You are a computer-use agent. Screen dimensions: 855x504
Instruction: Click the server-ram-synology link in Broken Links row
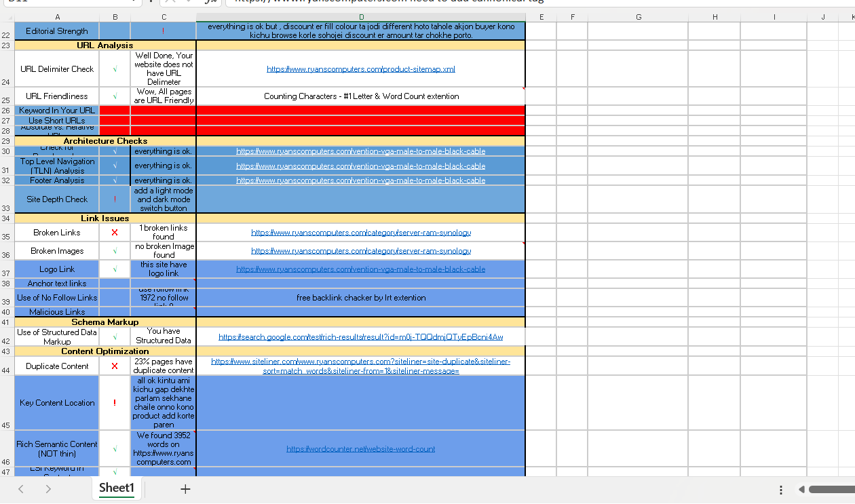360,233
